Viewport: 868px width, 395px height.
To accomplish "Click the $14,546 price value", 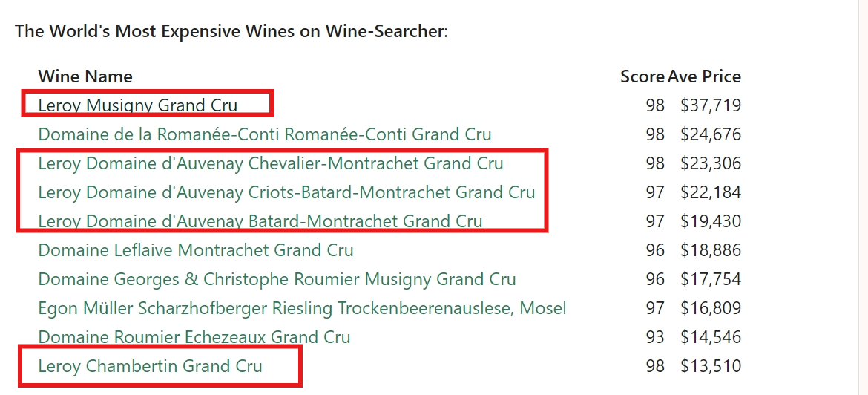I will coord(711,337).
